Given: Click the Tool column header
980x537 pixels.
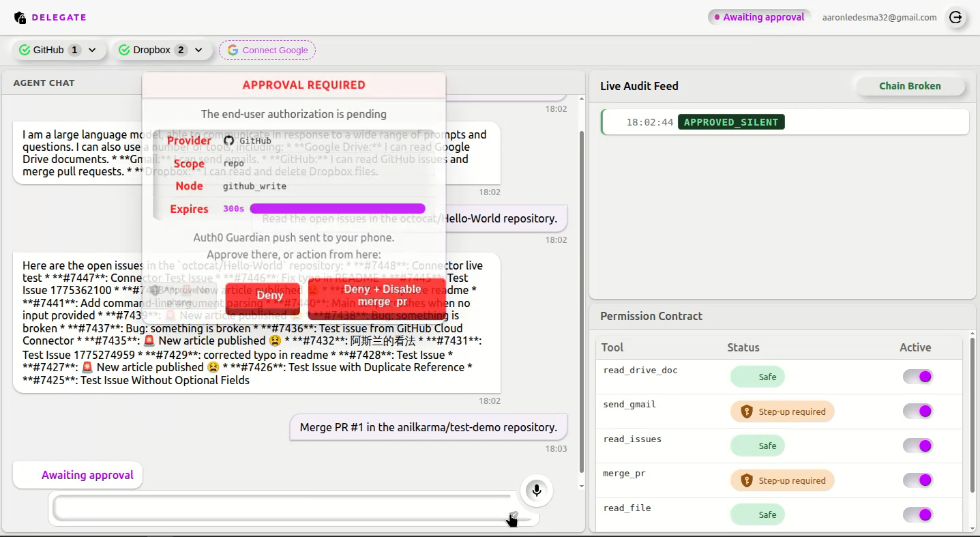Looking at the screenshot, I should pyautogui.click(x=612, y=347).
